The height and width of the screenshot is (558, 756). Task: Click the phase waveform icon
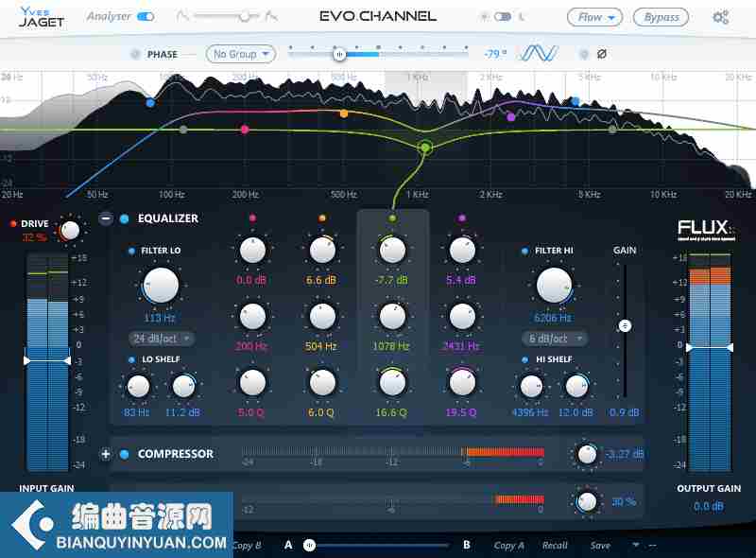539,54
